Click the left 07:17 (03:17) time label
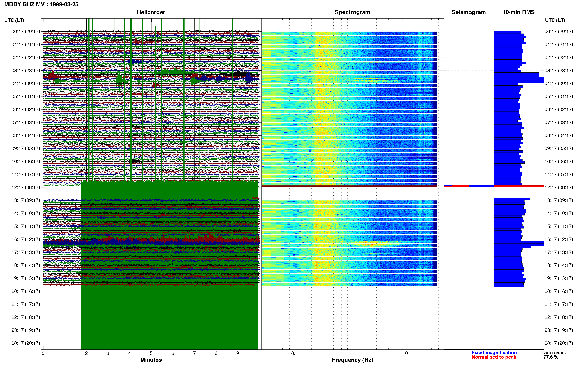Viewport: 588px width, 368px height. pyautogui.click(x=26, y=122)
